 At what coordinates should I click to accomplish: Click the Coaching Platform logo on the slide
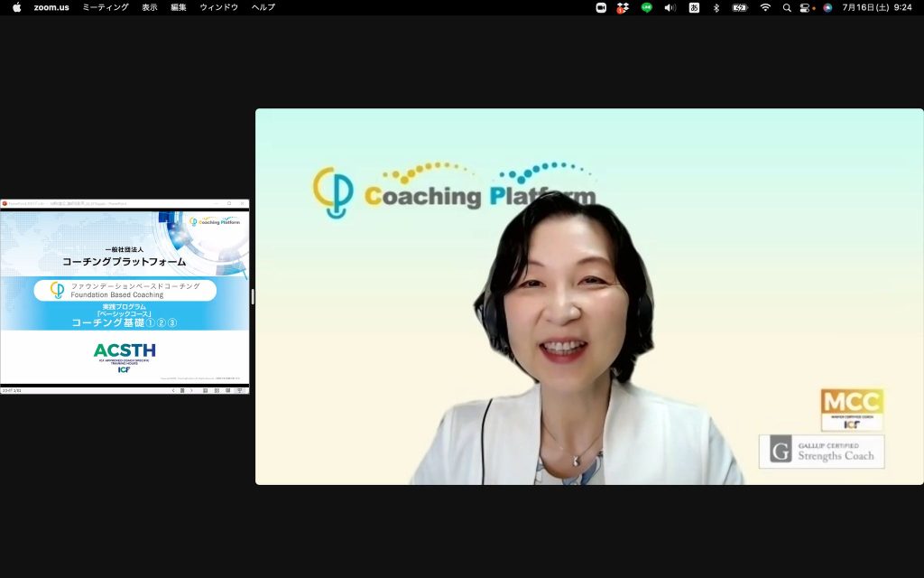click(215, 221)
